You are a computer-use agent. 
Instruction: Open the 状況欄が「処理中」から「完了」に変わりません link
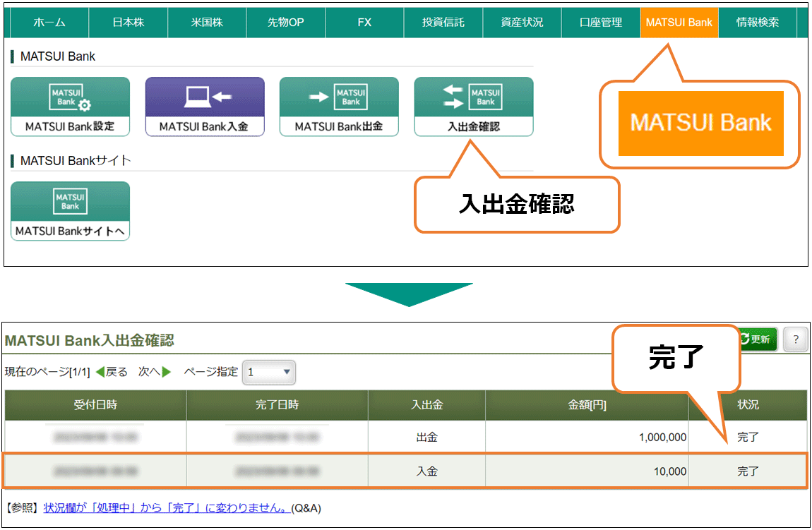pos(167,507)
